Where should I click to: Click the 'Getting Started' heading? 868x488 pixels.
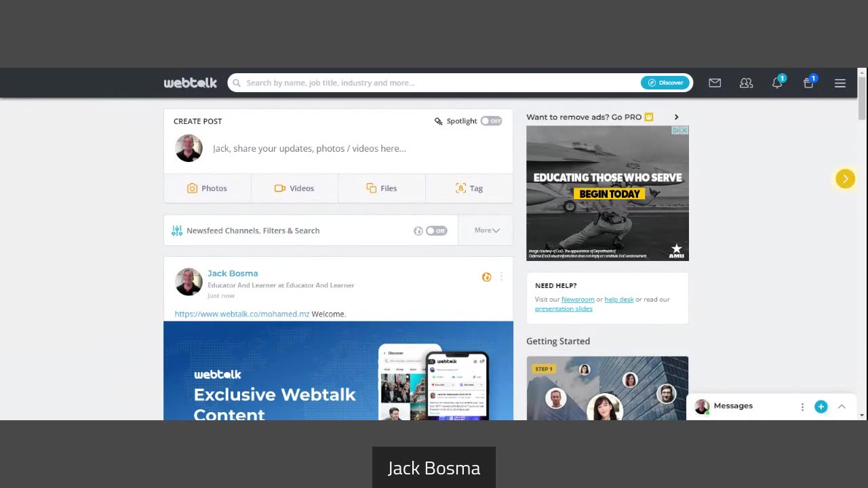click(558, 341)
